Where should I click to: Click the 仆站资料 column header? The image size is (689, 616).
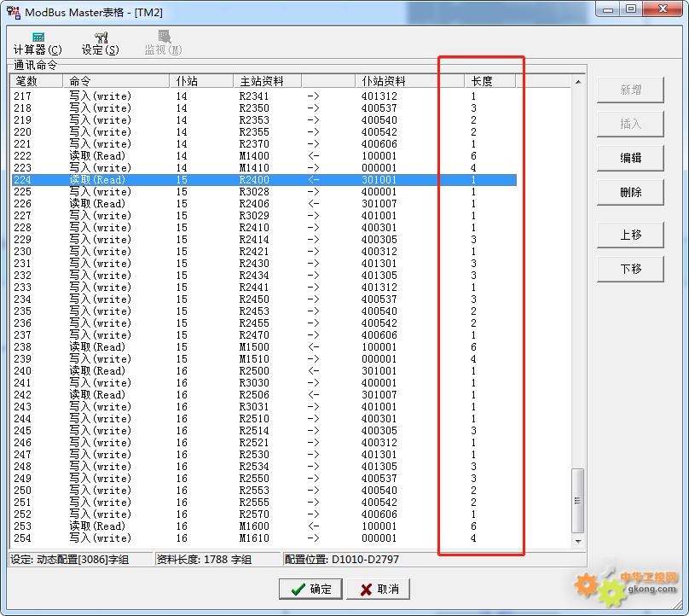coord(409,81)
